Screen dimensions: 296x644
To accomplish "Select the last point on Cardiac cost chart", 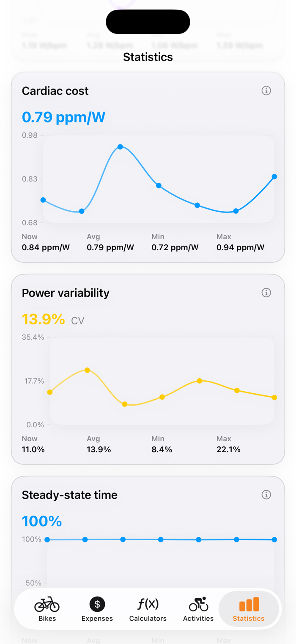I will [x=274, y=177].
